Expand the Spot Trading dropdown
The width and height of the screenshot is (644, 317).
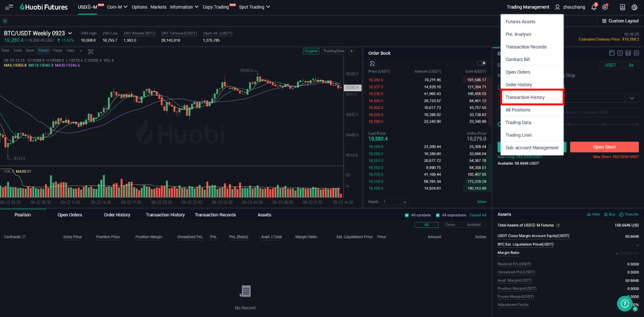coord(254,7)
